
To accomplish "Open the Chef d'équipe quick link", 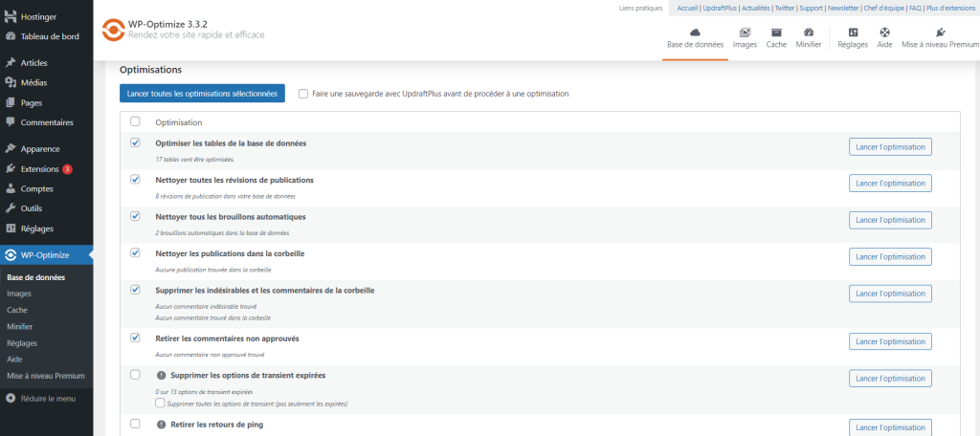I will pyautogui.click(x=883, y=8).
